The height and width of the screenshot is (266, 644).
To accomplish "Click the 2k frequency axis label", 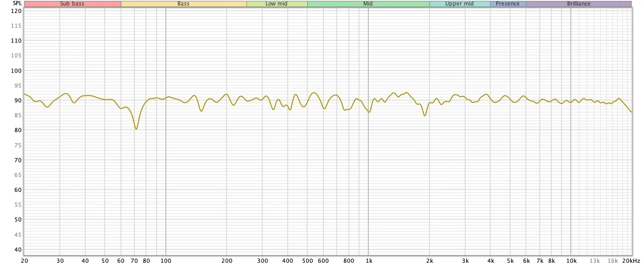I will 429,261.
